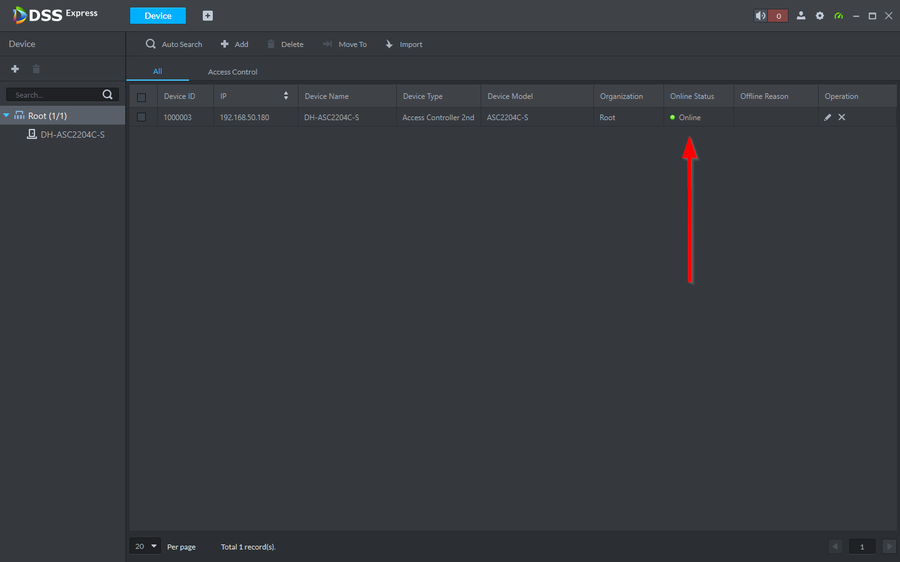Delete device with the row X icon
This screenshot has width=900, height=562.
841,117
